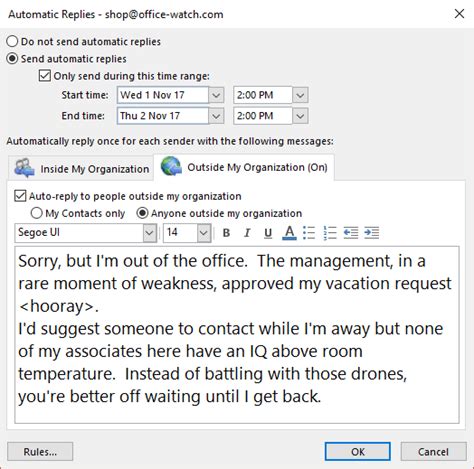Click the End time 2:00 PM field
This screenshot has height=469, width=474.
pyautogui.click(x=263, y=116)
